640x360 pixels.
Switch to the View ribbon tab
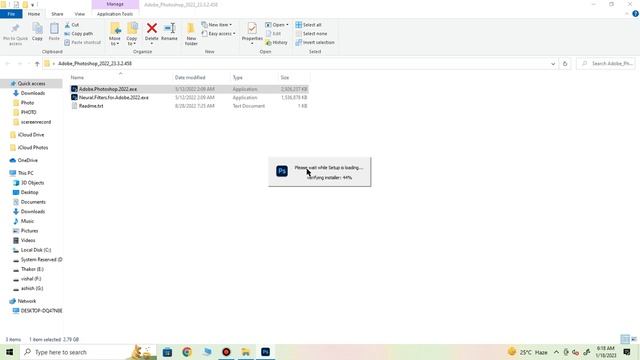tap(80, 14)
